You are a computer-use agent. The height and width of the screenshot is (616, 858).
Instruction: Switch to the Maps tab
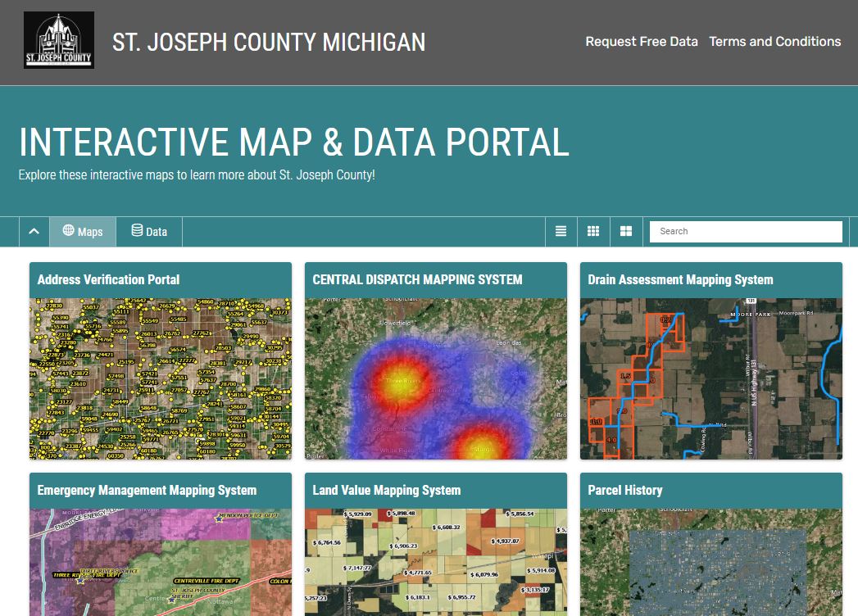point(83,232)
